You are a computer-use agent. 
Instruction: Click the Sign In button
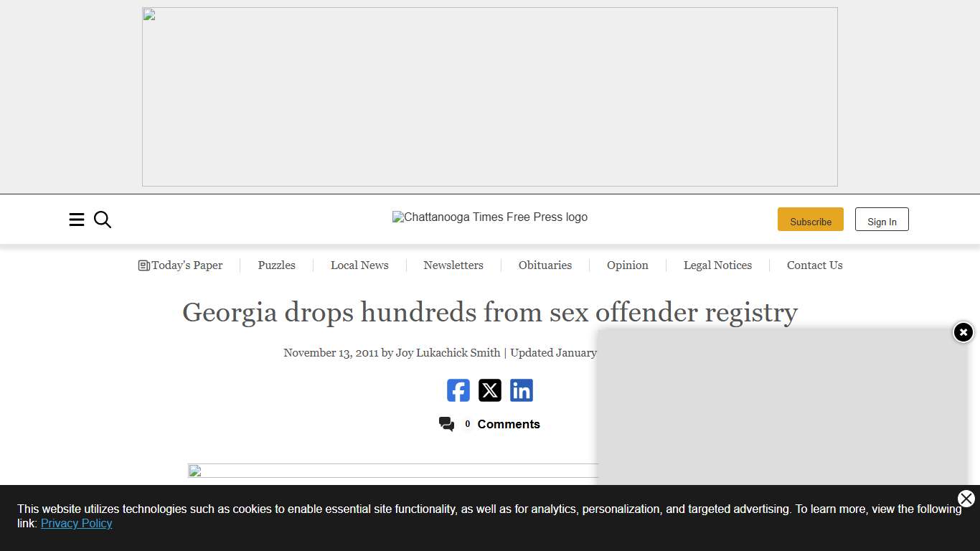click(x=882, y=221)
